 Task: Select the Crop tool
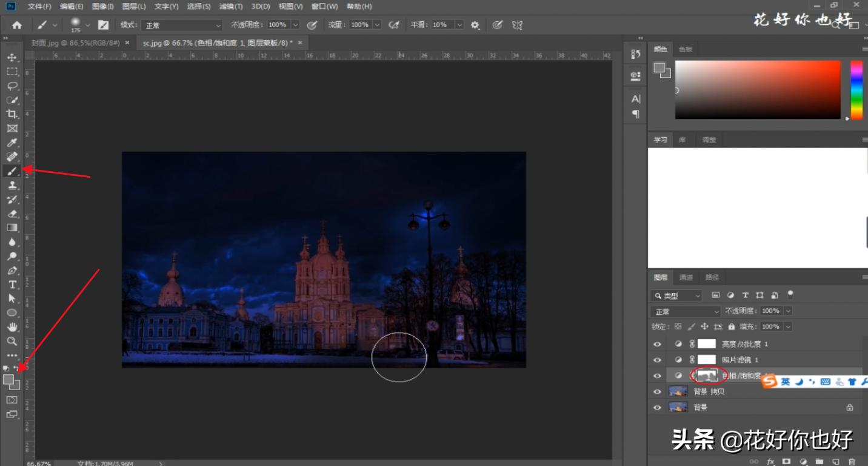(12, 114)
